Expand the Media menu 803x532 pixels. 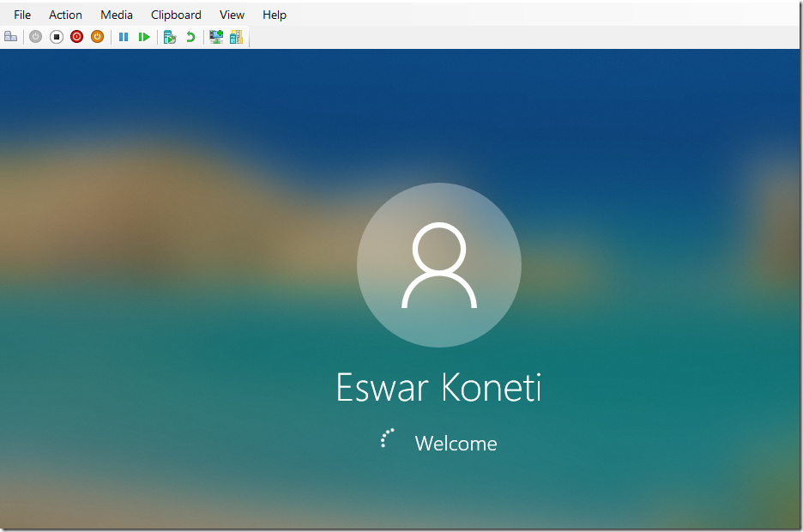click(117, 15)
